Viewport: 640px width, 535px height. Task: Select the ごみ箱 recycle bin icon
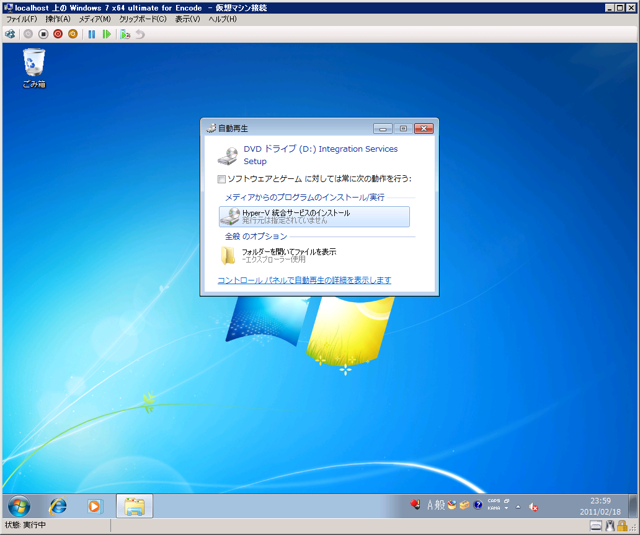pos(34,68)
